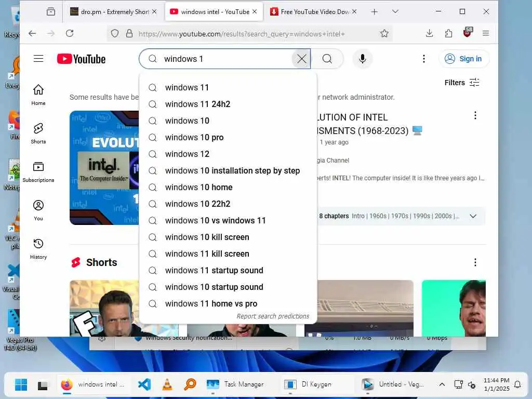Select 'windows 10 installation step by step'
Viewport: 532px width, 399px height.
[228, 170]
